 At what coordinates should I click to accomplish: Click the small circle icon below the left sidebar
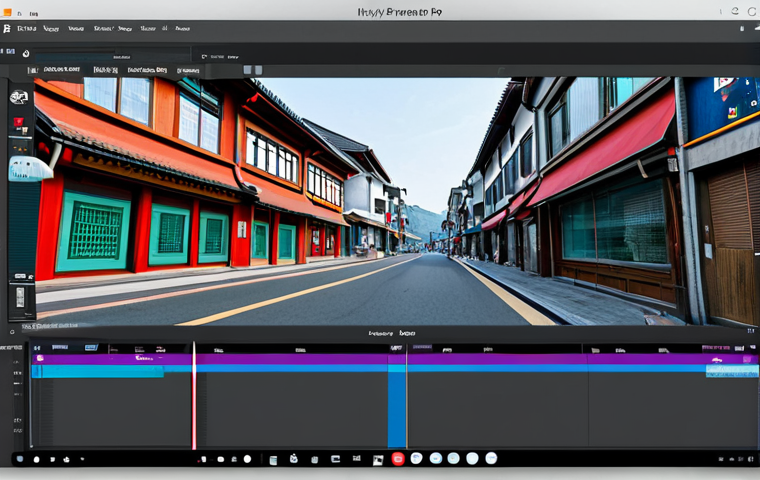point(13,332)
